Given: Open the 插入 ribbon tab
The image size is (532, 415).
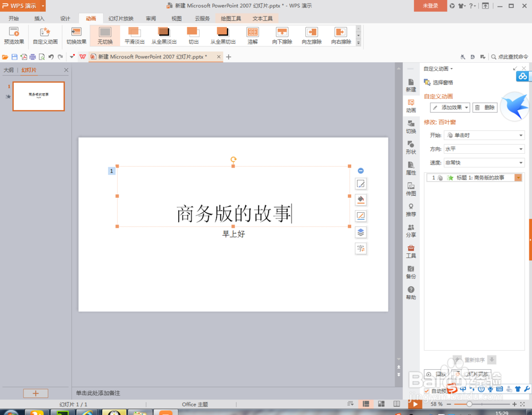Looking at the screenshot, I should pos(39,18).
